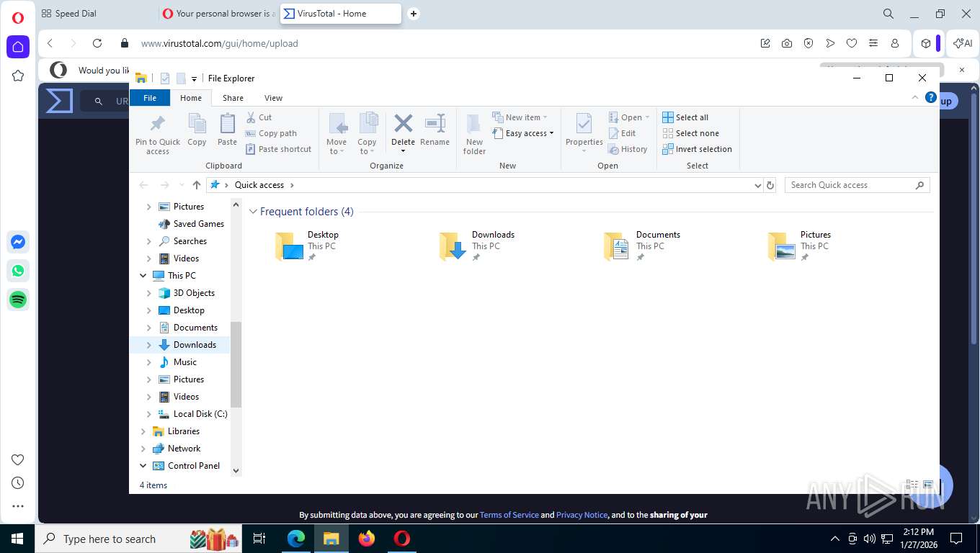Switch to the Speed Dial browser tab
980x553 pixels.
pyautogui.click(x=76, y=14)
